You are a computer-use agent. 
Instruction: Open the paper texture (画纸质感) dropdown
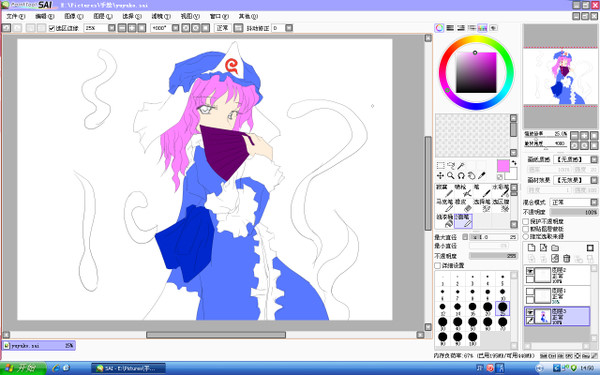576,159
